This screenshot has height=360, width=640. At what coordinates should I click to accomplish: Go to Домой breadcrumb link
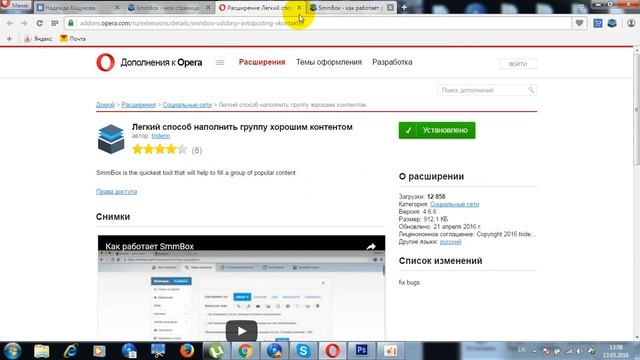click(x=105, y=105)
